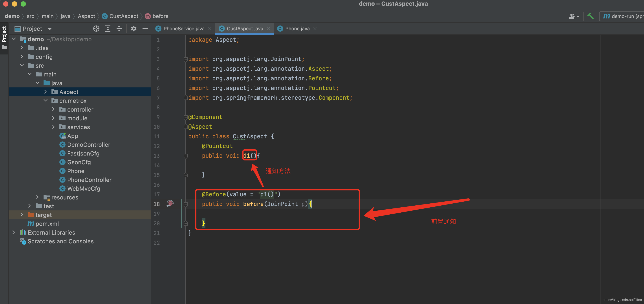Click before method in the breadcrumb

[157, 16]
